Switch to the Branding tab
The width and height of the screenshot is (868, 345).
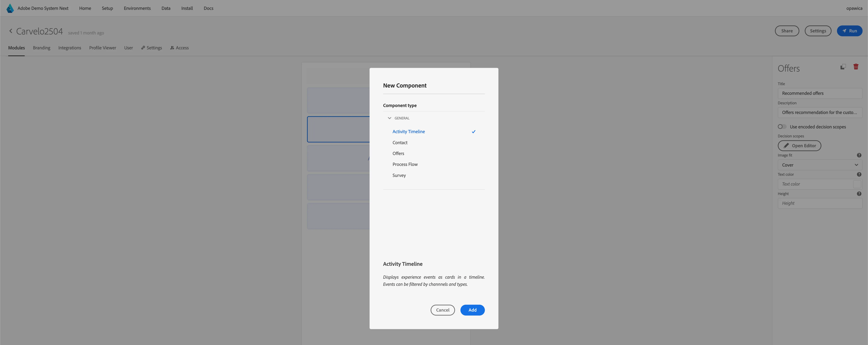(x=41, y=48)
